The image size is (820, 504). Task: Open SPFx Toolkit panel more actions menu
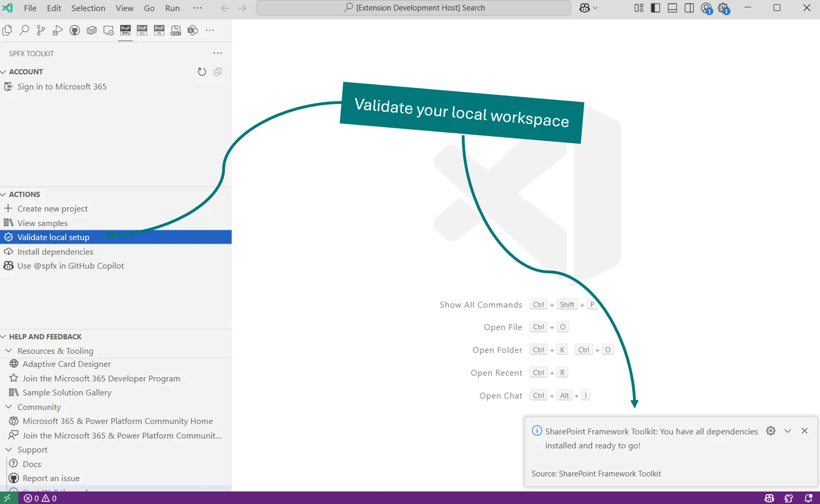pyautogui.click(x=218, y=53)
